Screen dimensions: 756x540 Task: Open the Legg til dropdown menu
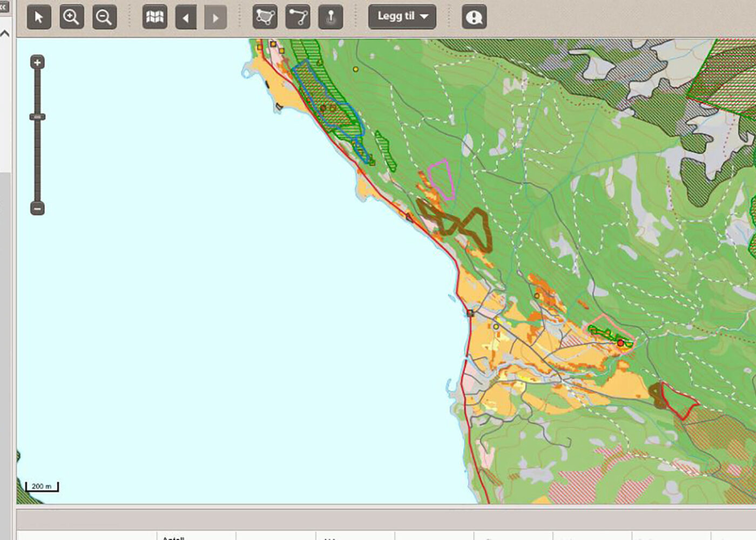point(402,17)
